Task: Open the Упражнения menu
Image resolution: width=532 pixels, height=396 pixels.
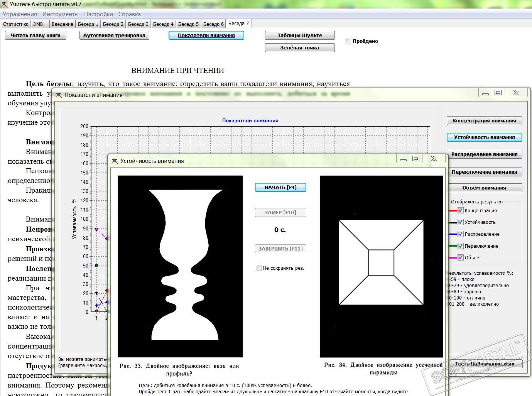Action: tap(20, 14)
